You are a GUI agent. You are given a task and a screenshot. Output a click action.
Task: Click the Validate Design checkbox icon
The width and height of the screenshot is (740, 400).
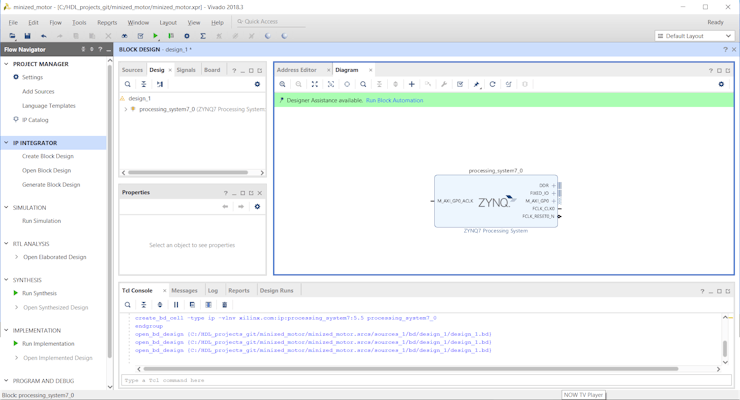pyautogui.click(x=460, y=84)
